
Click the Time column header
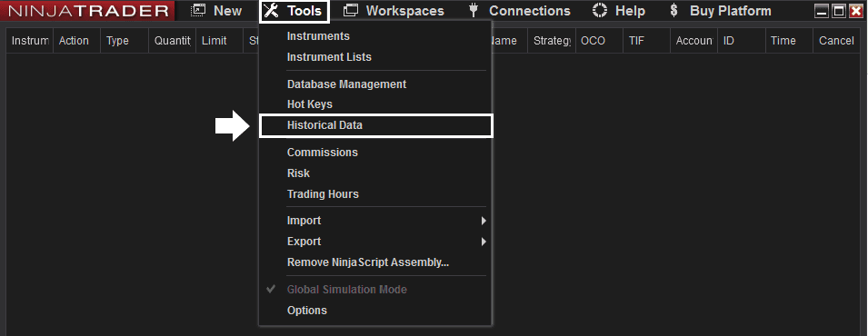click(x=789, y=41)
